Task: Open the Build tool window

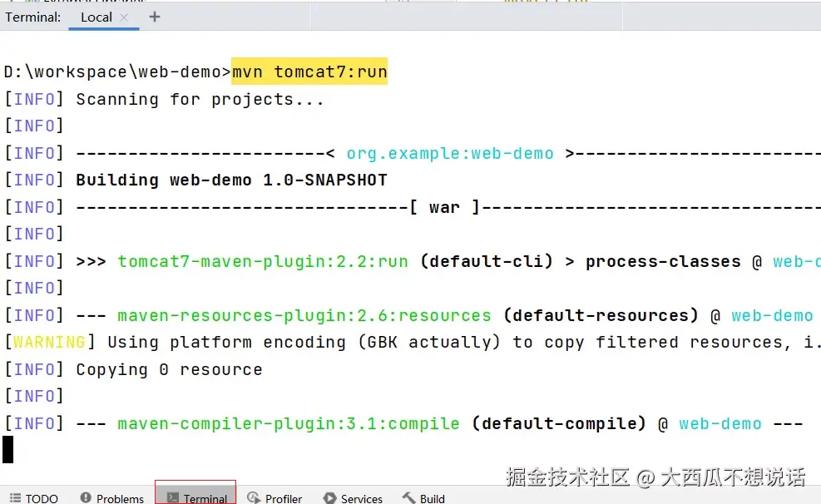Action: pyautogui.click(x=423, y=498)
